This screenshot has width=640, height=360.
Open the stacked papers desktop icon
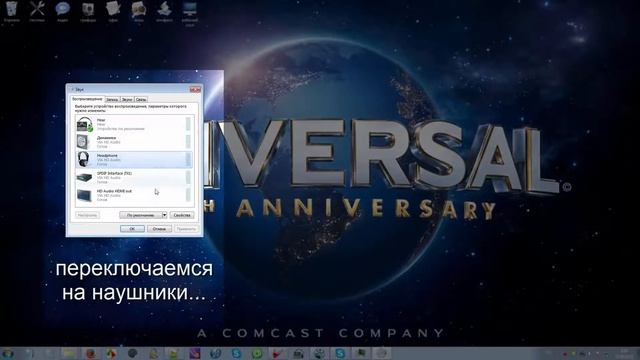coord(113,11)
